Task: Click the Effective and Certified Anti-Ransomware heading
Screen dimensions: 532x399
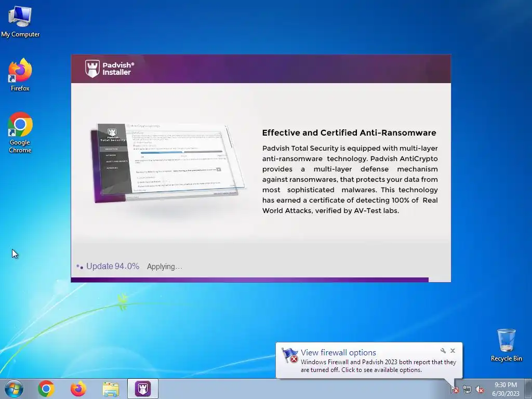Action: click(x=349, y=132)
